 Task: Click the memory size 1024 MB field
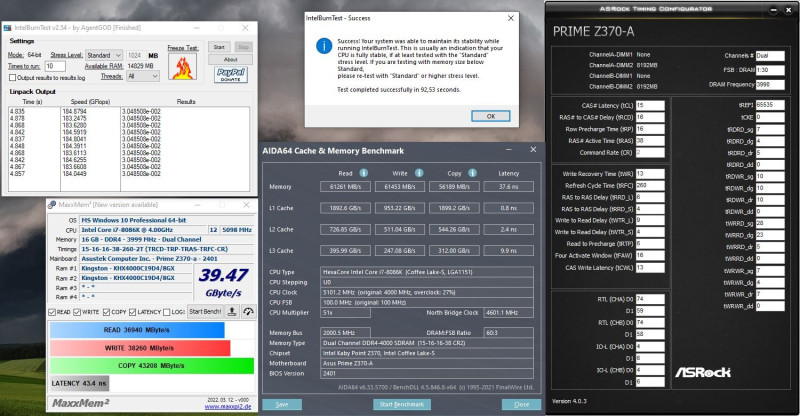pos(136,55)
